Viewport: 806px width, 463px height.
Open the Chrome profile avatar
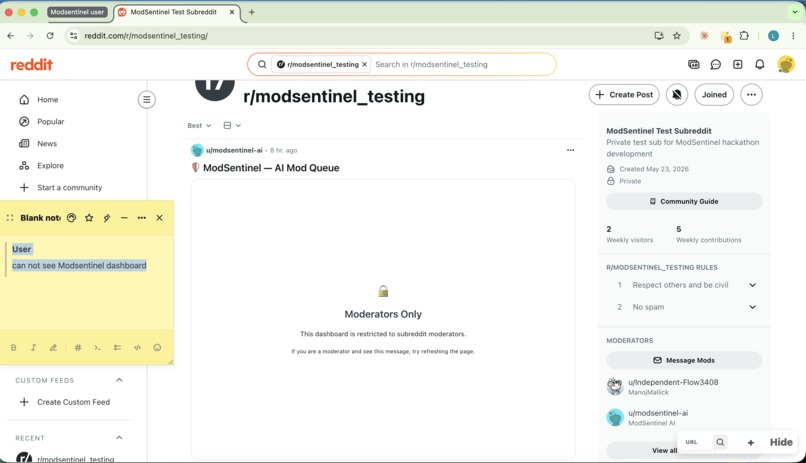click(773, 35)
